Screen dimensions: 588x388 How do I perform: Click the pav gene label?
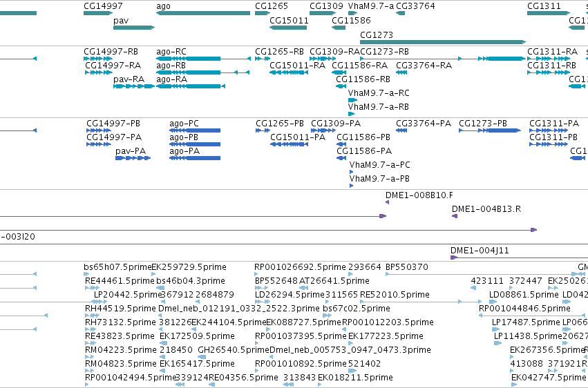(x=121, y=21)
